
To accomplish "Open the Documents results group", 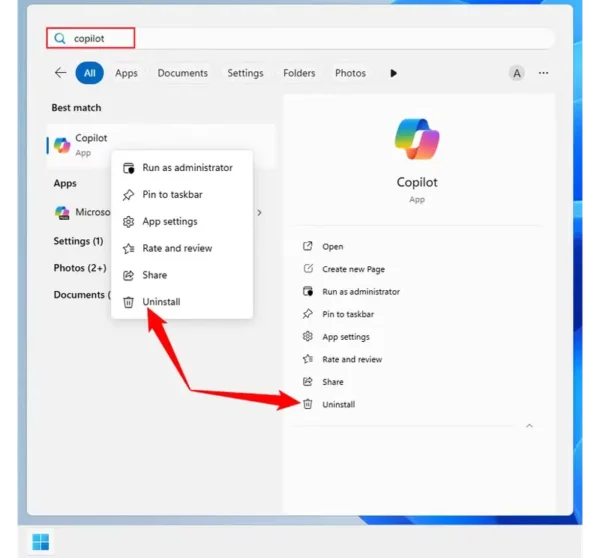I will point(82,295).
